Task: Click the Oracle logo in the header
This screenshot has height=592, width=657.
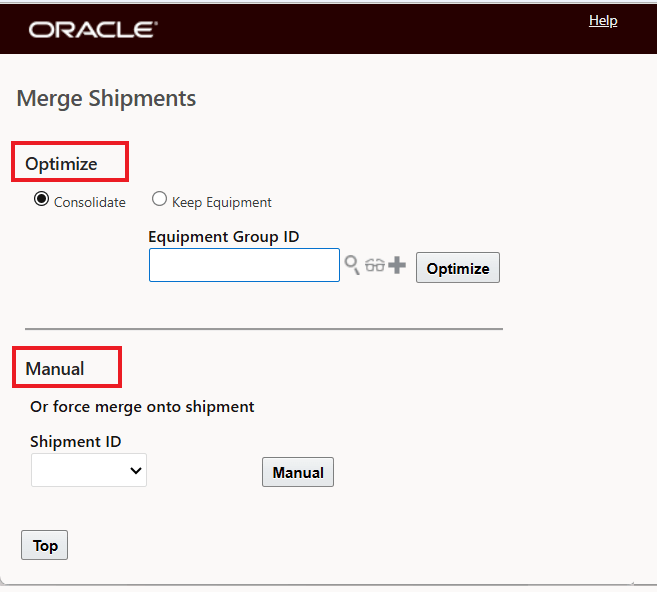Action: (x=93, y=30)
